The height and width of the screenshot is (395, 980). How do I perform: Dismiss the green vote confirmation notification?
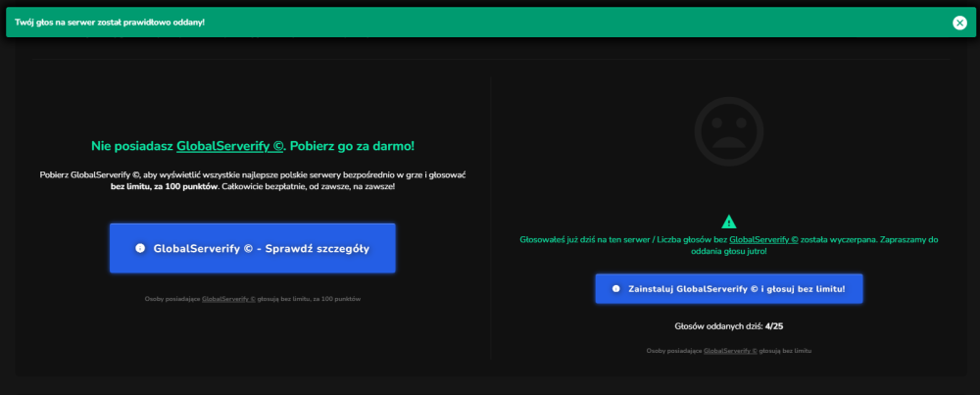click(x=959, y=23)
